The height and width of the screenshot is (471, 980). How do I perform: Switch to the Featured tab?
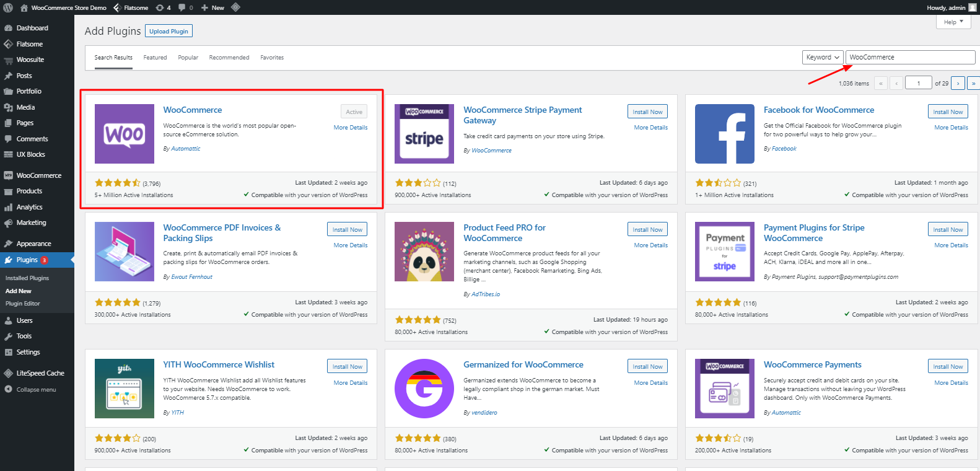(155, 58)
